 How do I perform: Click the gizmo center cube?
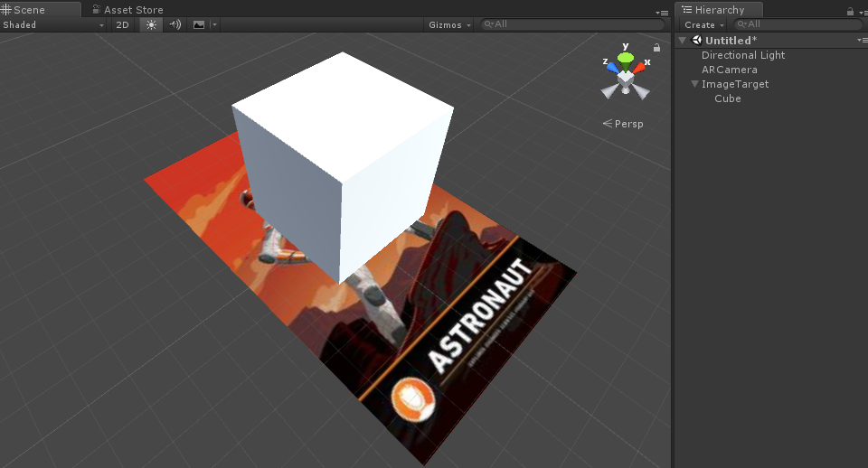[626, 79]
